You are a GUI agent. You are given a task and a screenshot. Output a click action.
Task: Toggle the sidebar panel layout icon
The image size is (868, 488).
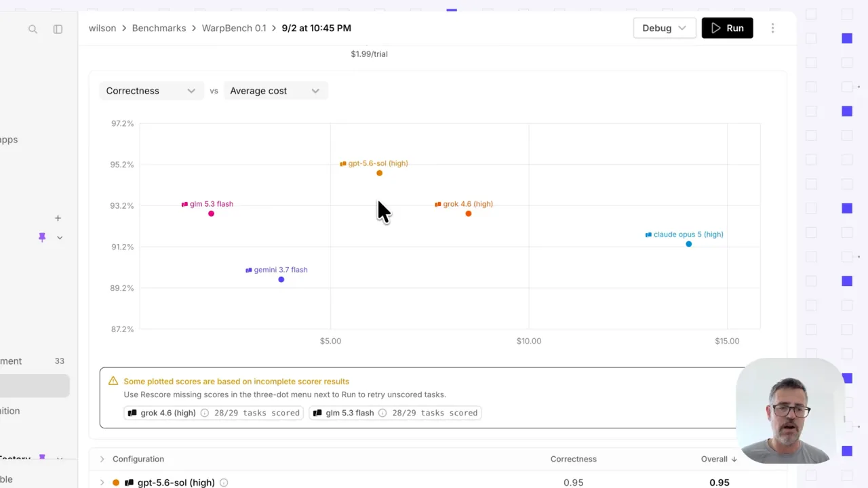pos(58,29)
